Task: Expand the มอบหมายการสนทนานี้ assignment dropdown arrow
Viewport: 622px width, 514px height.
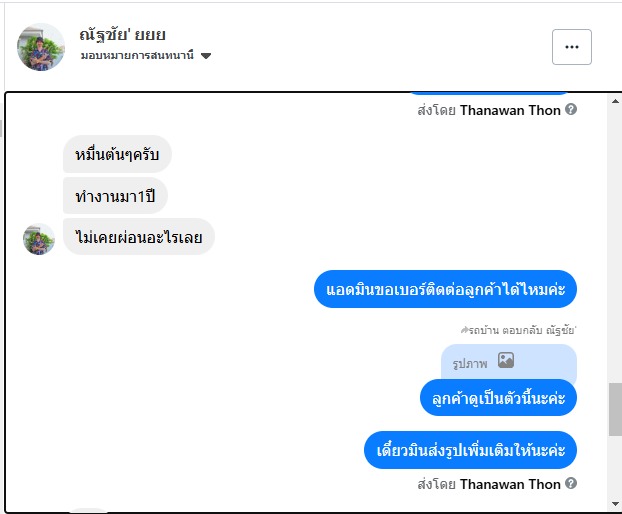Action: pyautogui.click(x=205, y=56)
